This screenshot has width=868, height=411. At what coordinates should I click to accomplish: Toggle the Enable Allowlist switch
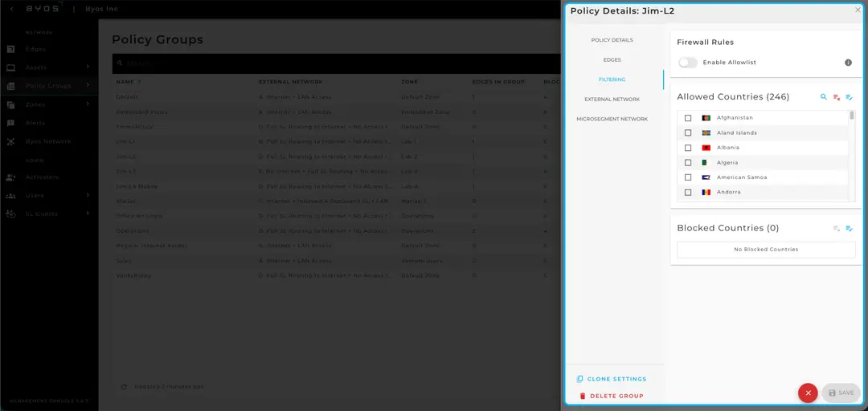click(x=687, y=63)
